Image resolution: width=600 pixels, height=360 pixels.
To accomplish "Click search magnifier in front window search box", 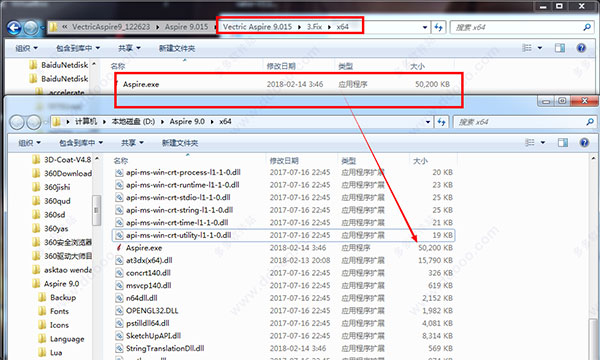I will coord(590,122).
